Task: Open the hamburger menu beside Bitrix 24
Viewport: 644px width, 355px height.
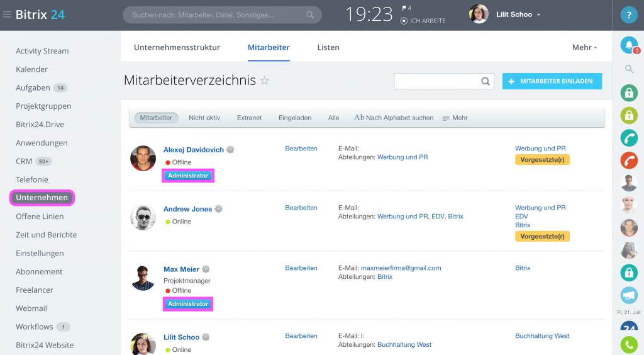Action: pyautogui.click(x=7, y=15)
